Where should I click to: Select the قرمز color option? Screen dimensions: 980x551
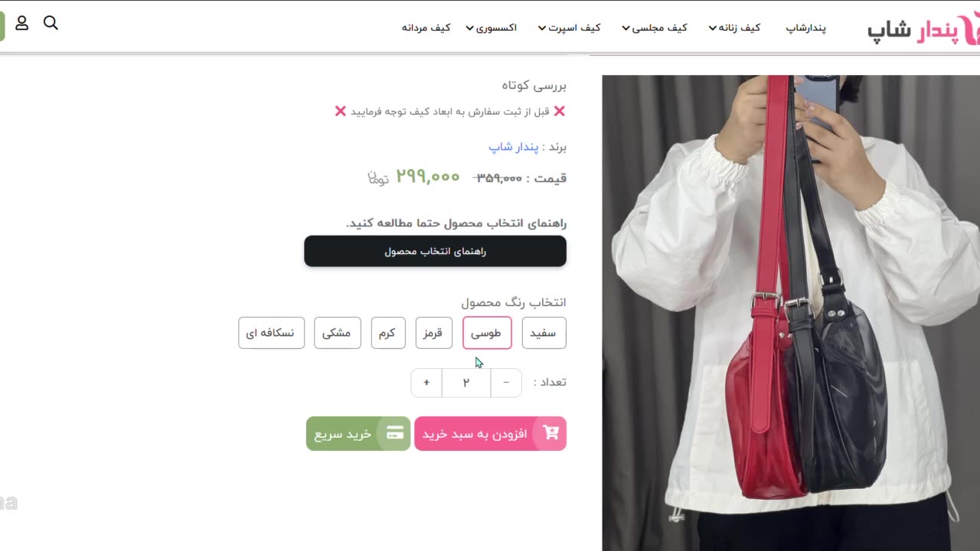pyautogui.click(x=434, y=333)
